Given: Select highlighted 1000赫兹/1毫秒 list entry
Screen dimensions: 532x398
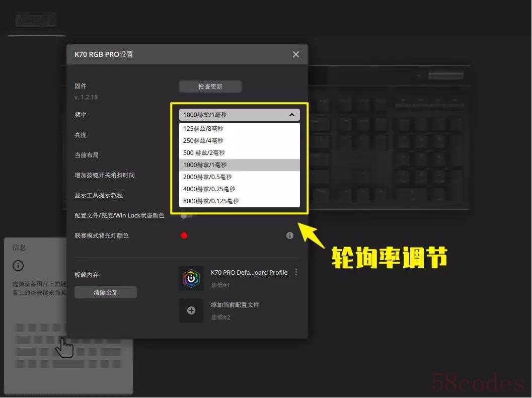Looking at the screenshot, I should 240,165.
